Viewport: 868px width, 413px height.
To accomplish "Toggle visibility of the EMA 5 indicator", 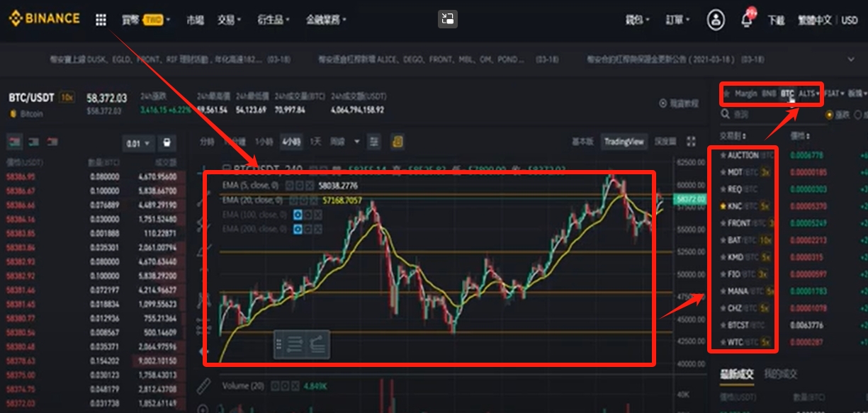I will coord(290,185).
